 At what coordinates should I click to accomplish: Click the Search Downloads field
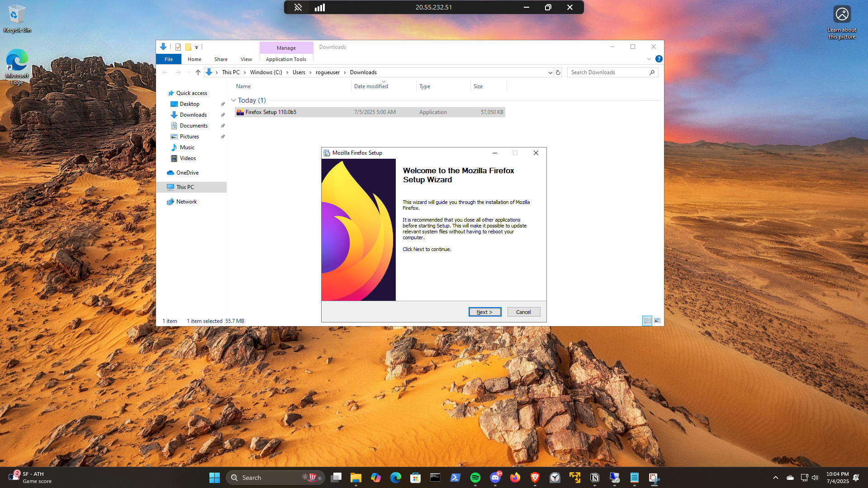point(608,72)
